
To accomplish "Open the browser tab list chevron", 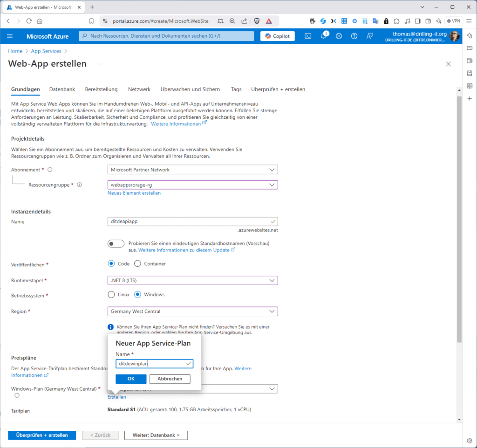I will [x=422, y=7].
